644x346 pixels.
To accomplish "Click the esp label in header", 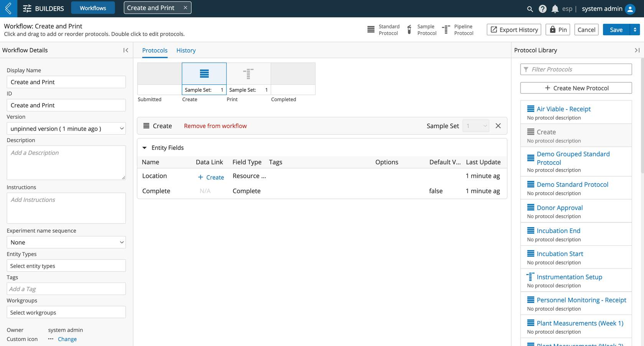I will (567, 9).
